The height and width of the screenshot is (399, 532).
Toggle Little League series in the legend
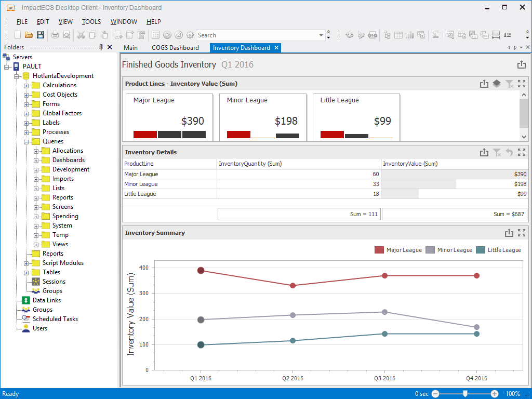[498, 250]
